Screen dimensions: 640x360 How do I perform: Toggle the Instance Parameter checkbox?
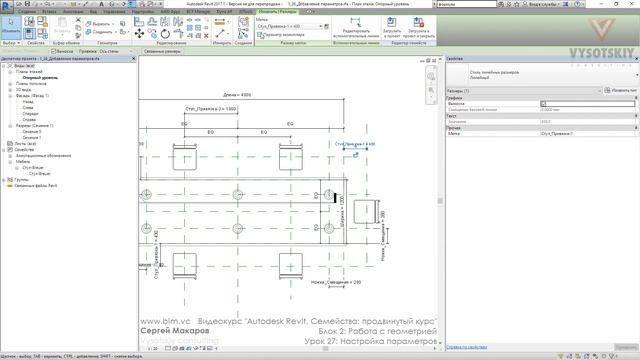(x=260, y=35)
